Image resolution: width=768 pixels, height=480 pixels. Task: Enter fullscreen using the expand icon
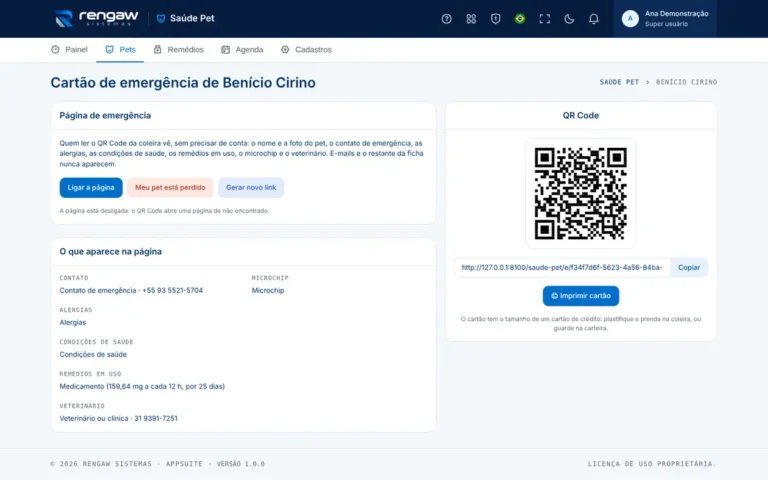544,19
